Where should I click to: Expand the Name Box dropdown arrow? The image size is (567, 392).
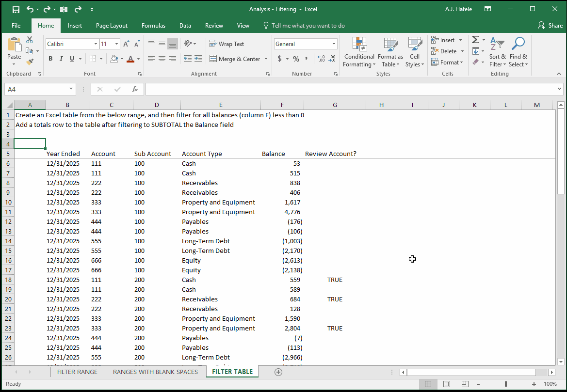pyautogui.click(x=71, y=89)
